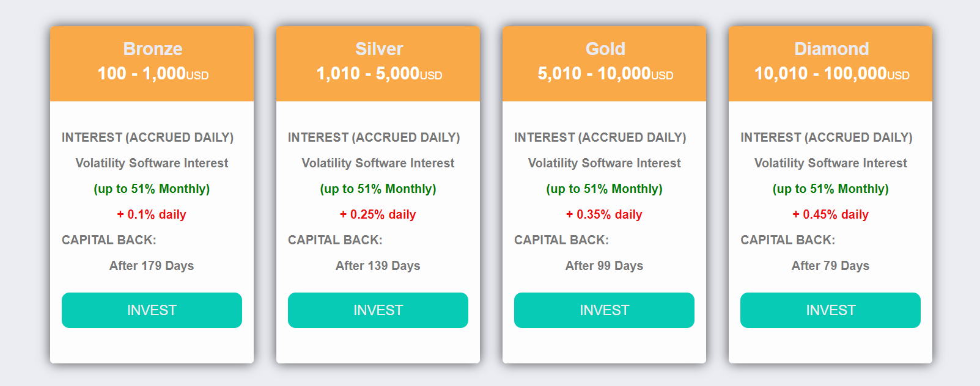Click '100 - 1,000 USD' price range
The height and width of the screenshot is (386, 980).
153,74
